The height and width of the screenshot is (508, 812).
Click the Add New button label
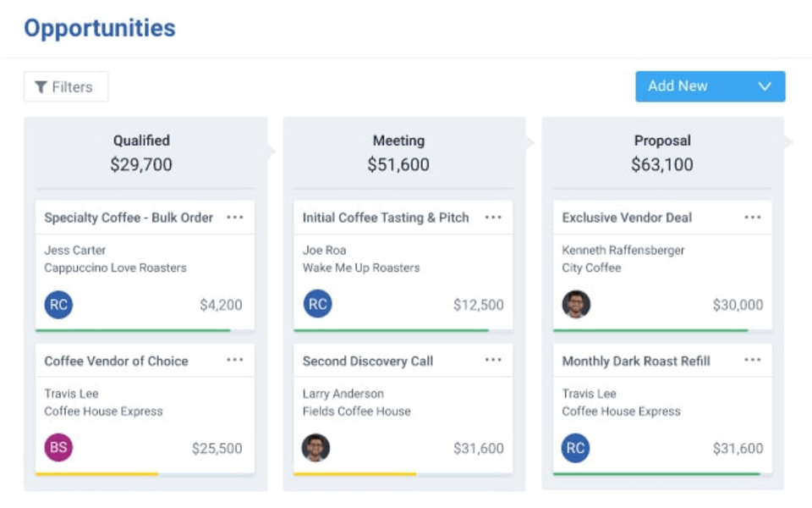pos(678,86)
